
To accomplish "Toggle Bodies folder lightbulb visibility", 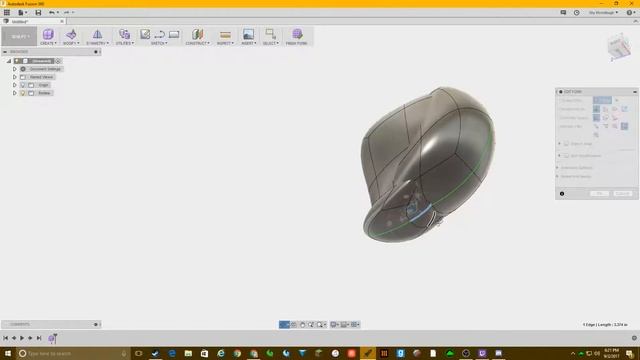I will click(x=23, y=93).
